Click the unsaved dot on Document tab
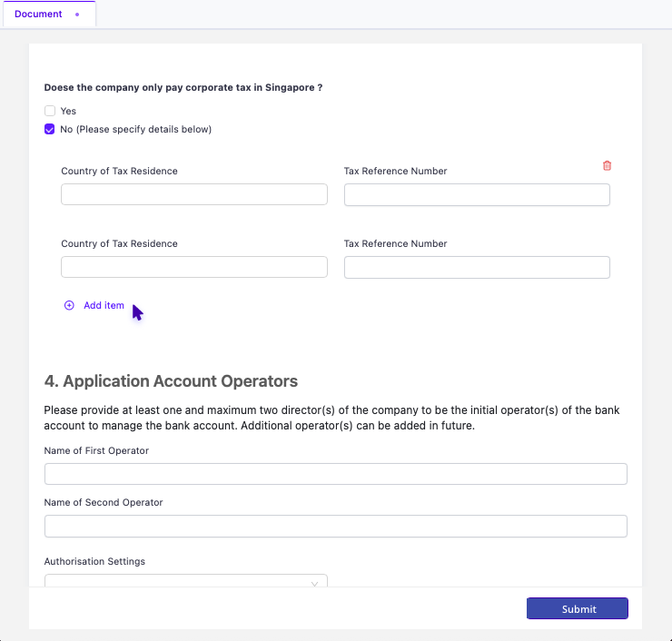 coord(77,15)
